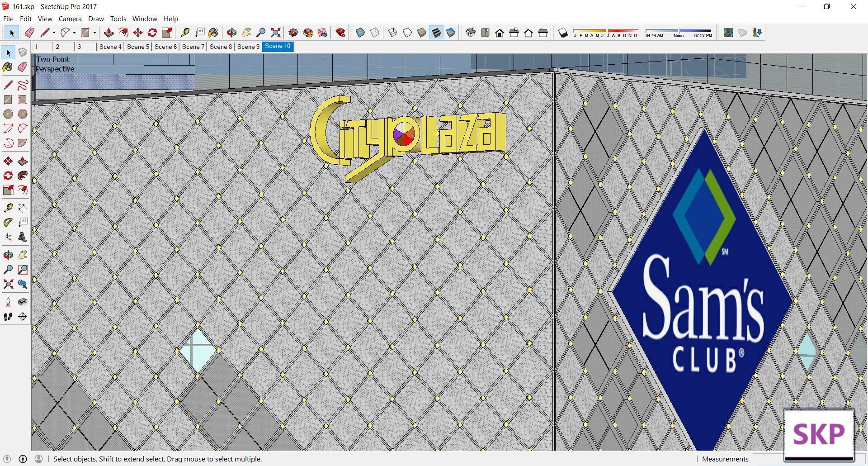Select the Circle tool
868x466 pixels.
(8, 114)
